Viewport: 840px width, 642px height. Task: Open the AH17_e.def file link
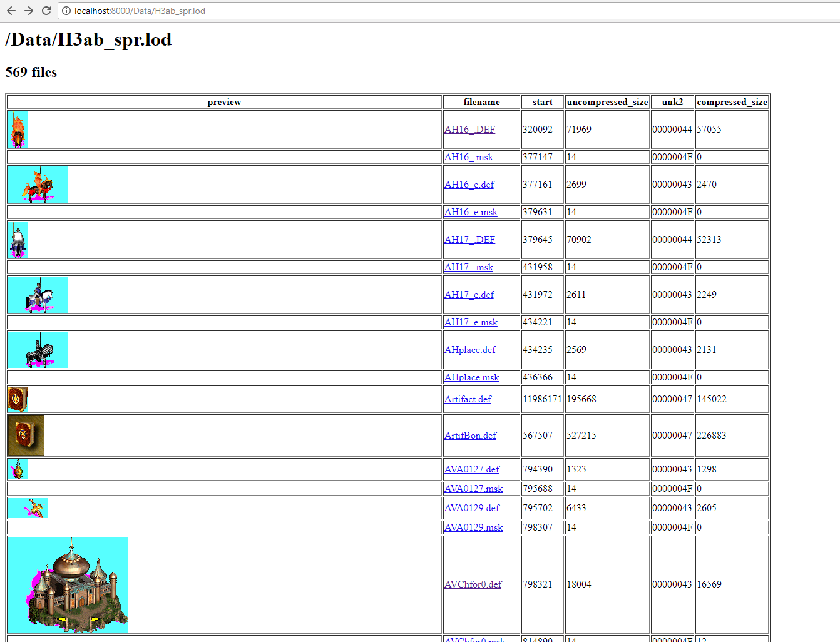[469, 295]
